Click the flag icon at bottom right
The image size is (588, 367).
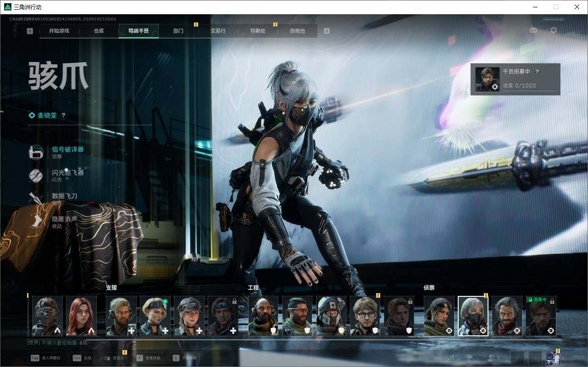click(470, 358)
